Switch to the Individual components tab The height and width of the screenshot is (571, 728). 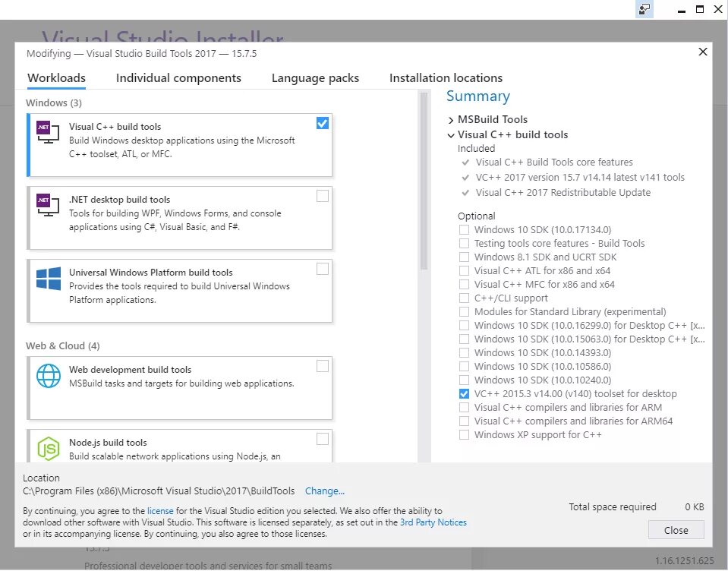(178, 78)
